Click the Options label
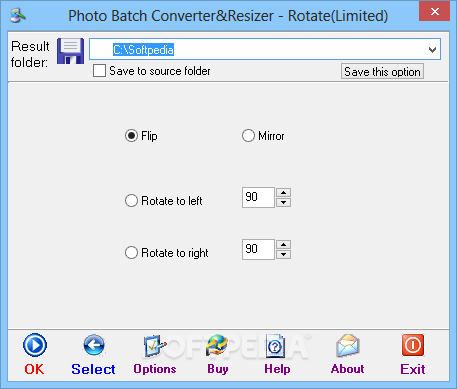 [155, 369]
